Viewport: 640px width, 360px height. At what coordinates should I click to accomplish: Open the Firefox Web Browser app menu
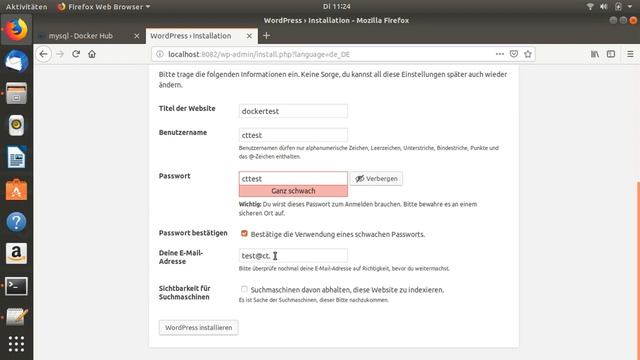click(104, 7)
